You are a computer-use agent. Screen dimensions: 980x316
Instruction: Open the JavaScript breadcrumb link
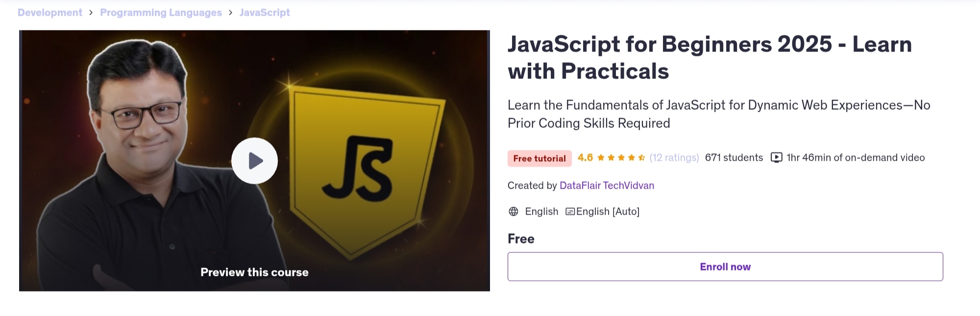265,13
